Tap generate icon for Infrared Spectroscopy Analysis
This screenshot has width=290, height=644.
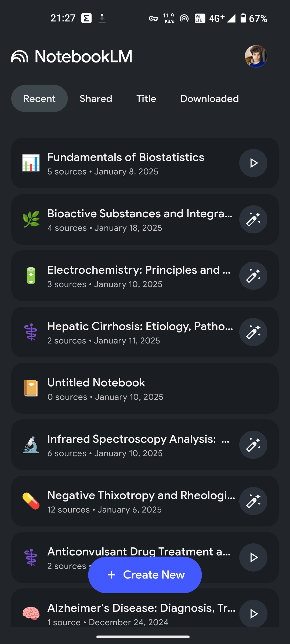point(253,445)
